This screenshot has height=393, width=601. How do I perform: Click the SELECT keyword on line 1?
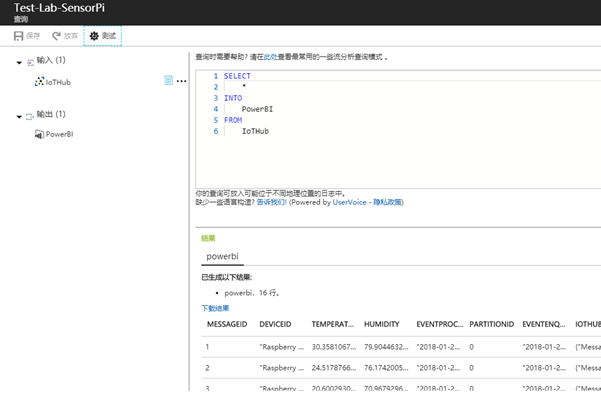click(x=237, y=76)
